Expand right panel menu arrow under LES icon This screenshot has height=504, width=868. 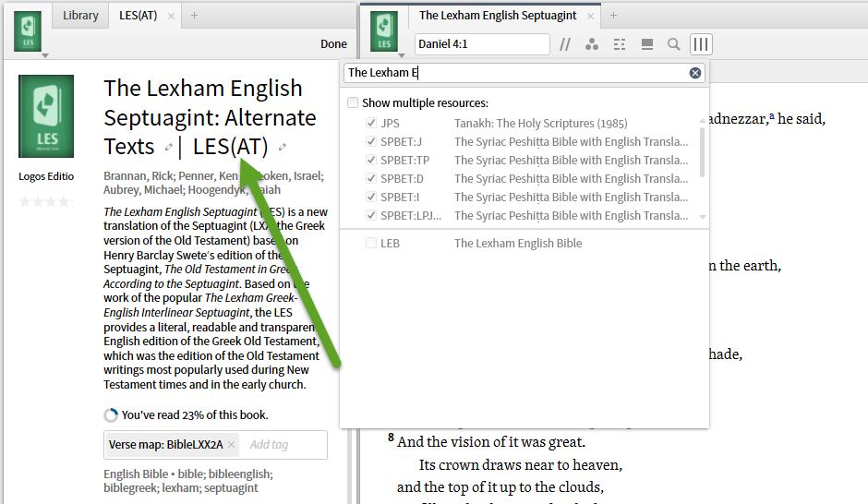click(x=402, y=56)
